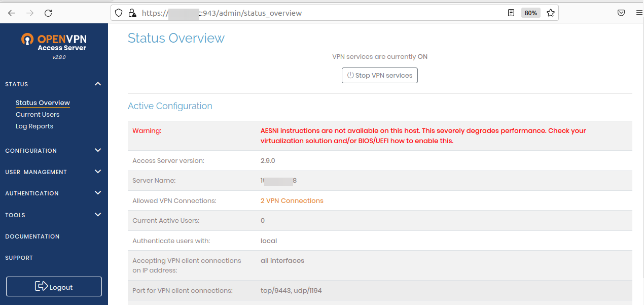Open Current Users page
The width and height of the screenshot is (644, 305).
pos(38,114)
